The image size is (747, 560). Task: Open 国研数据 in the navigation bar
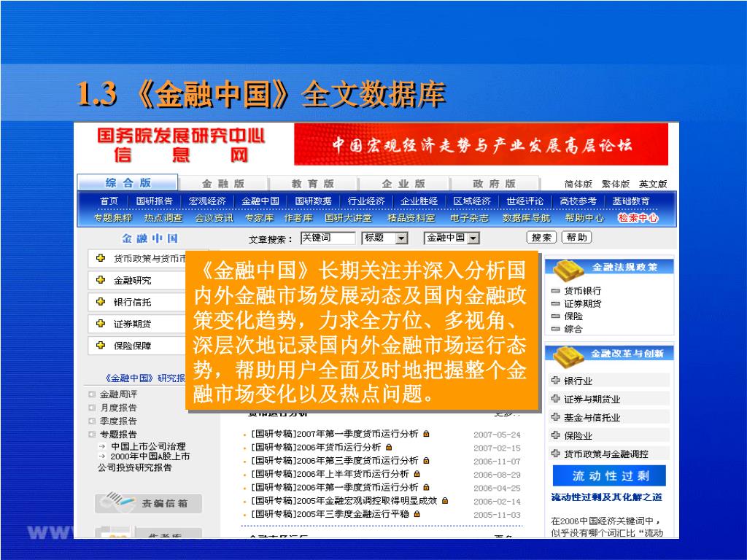pos(313,201)
